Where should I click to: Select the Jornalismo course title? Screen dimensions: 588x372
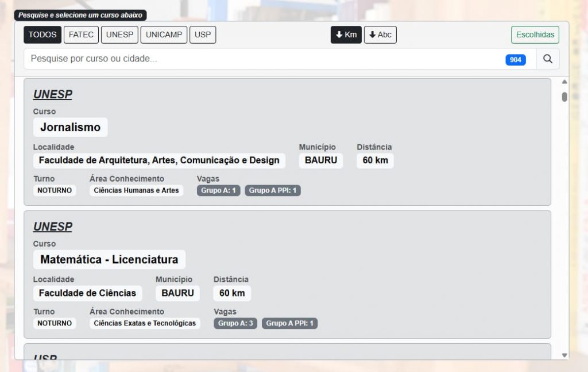pyautogui.click(x=70, y=128)
